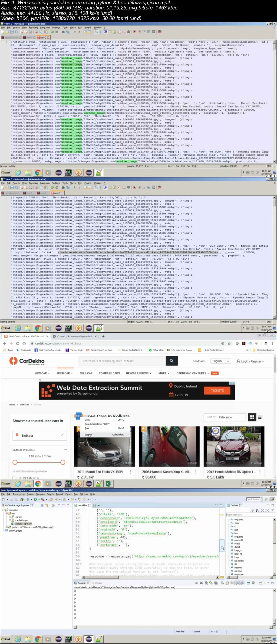Viewport: 277px width, 644px height.
Task: Click Feedback link on CarDekho
Action: pos(199,361)
